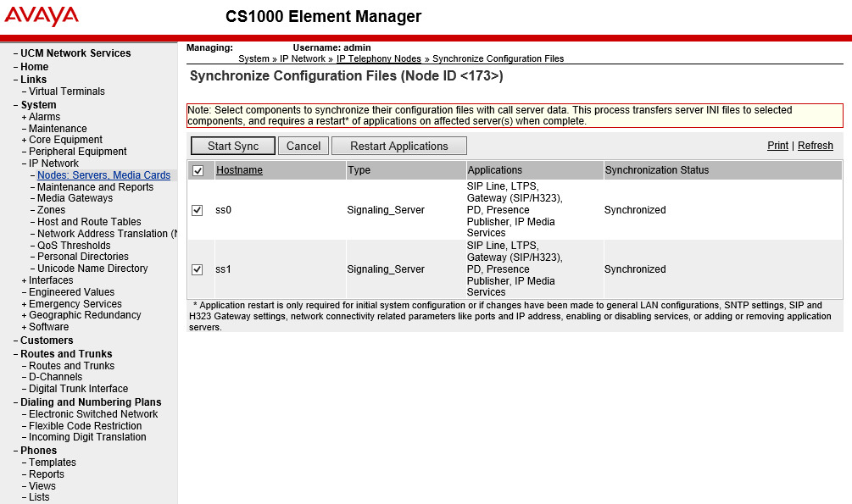Open Views under Phones

coord(42,486)
